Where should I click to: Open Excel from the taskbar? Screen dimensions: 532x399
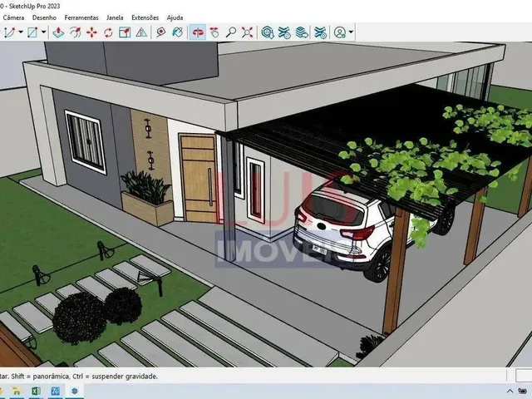(x=36, y=392)
